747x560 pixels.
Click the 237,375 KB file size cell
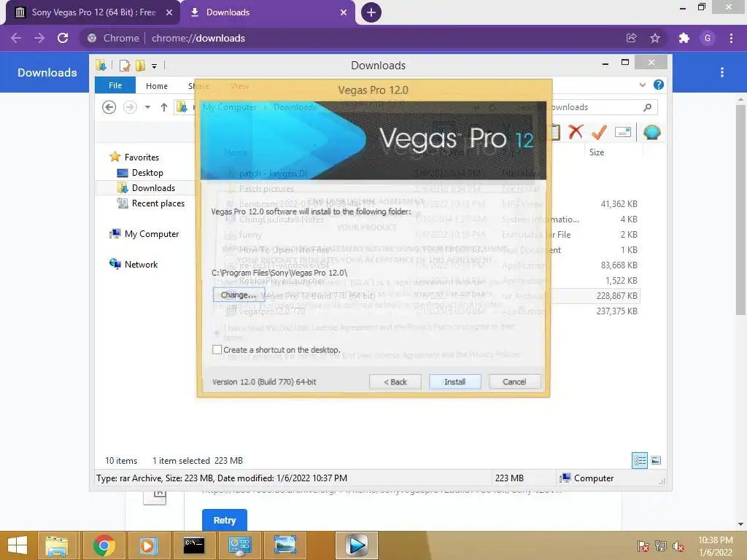(x=616, y=311)
